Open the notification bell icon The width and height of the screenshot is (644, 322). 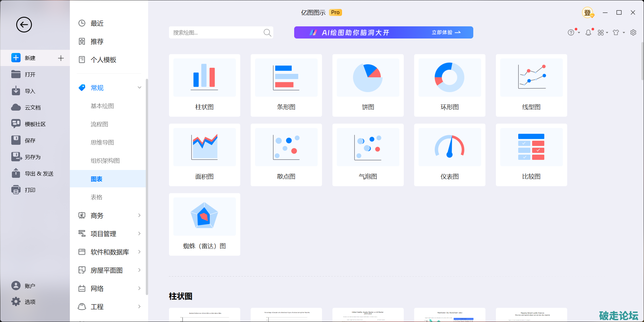588,33
